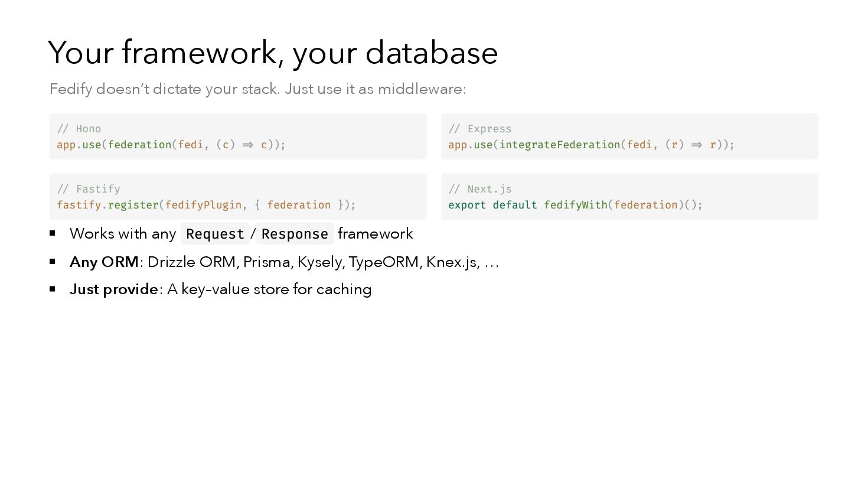The width and height of the screenshot is (868, 489).
Task: Click the Hono app.use federation code line
Action: pyautogui.click(x=171, y=145)
